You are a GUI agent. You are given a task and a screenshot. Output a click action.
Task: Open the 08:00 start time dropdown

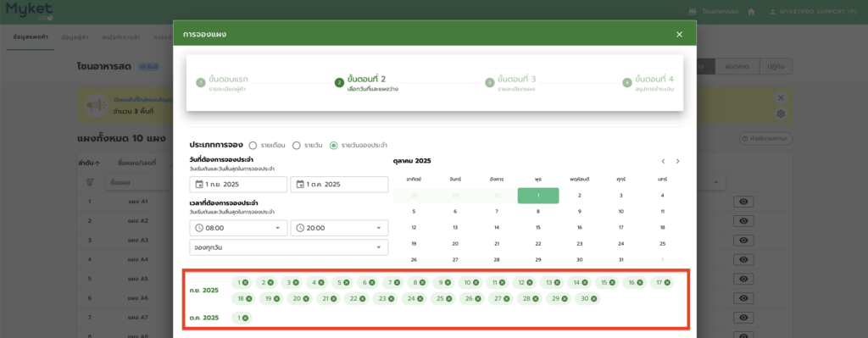238,228
